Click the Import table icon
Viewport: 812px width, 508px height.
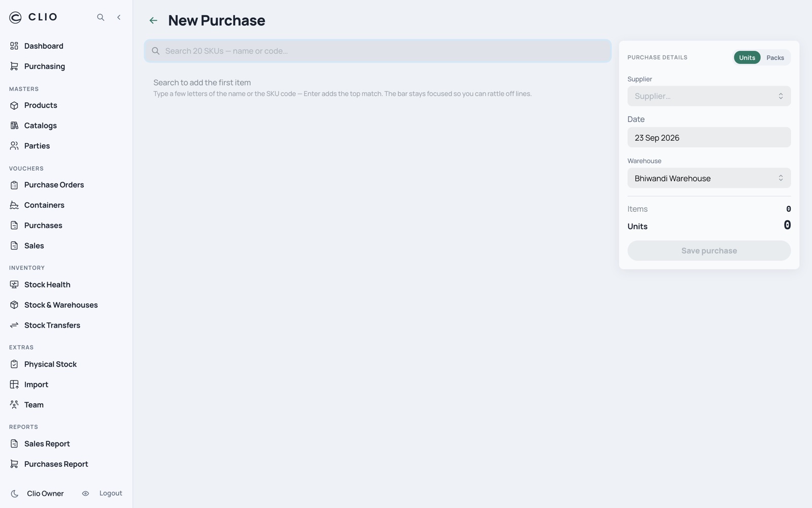coord(14,385)
